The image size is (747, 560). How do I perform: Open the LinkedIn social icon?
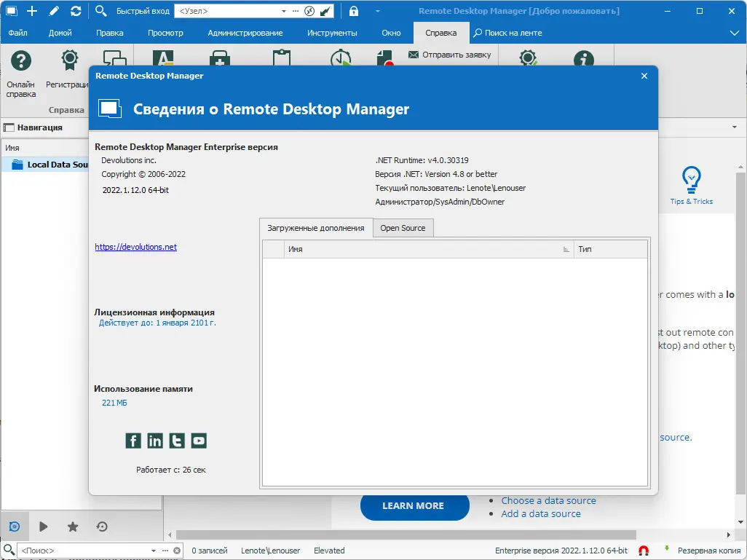(x=154, y=441)
